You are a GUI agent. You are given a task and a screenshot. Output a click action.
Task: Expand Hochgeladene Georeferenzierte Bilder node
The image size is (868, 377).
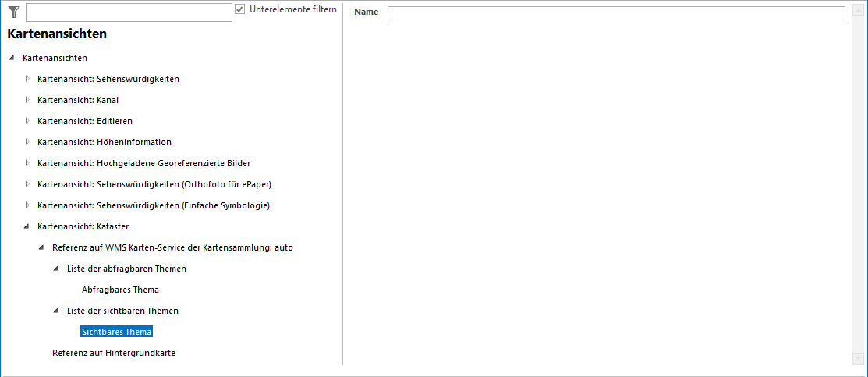pos(27,163)
